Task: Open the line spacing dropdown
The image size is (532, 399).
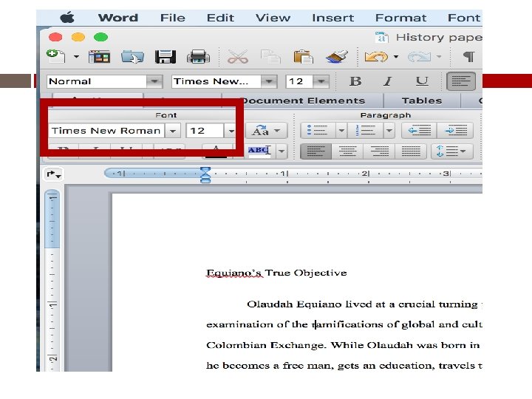Action: point(452,151)
